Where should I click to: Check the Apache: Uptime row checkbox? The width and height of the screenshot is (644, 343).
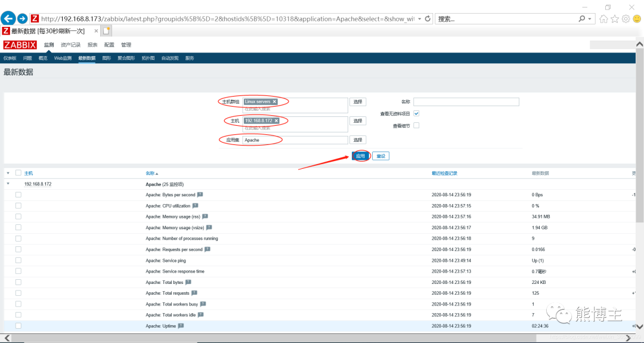tap(18, 326)
